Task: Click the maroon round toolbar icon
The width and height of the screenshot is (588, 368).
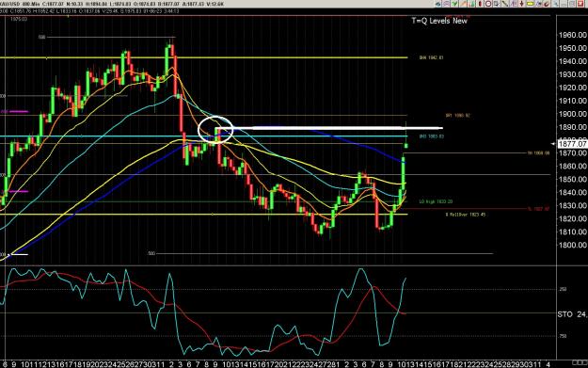Action: point(547,4)
